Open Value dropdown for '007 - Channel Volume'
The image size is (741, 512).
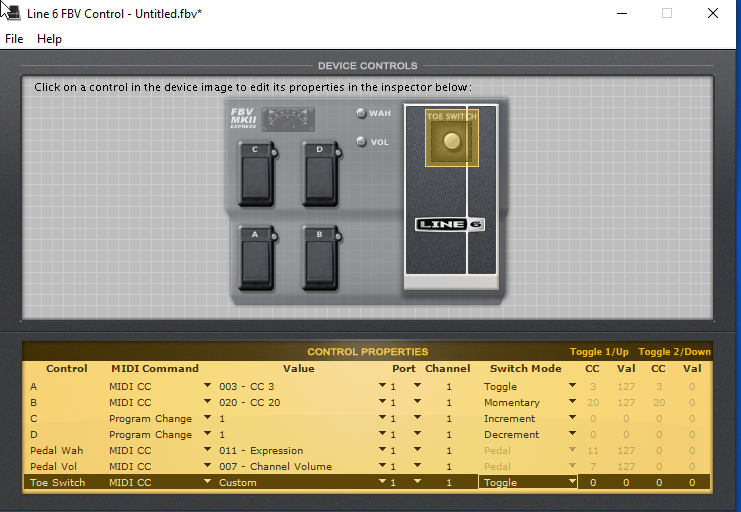tap(382, 466)
